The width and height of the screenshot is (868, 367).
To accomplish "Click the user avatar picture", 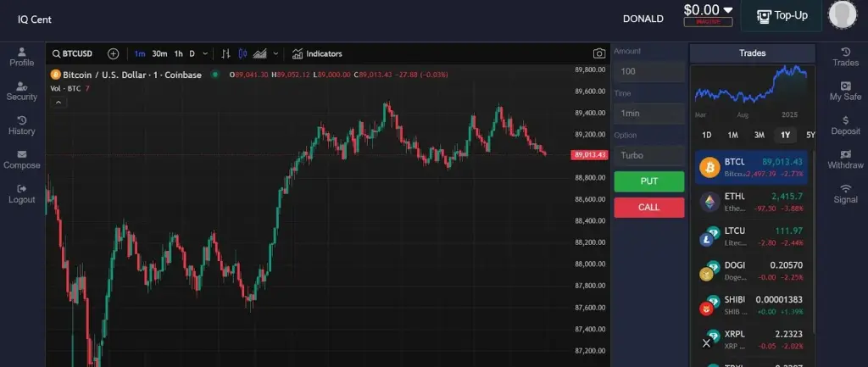I will (x=842, y=15).
